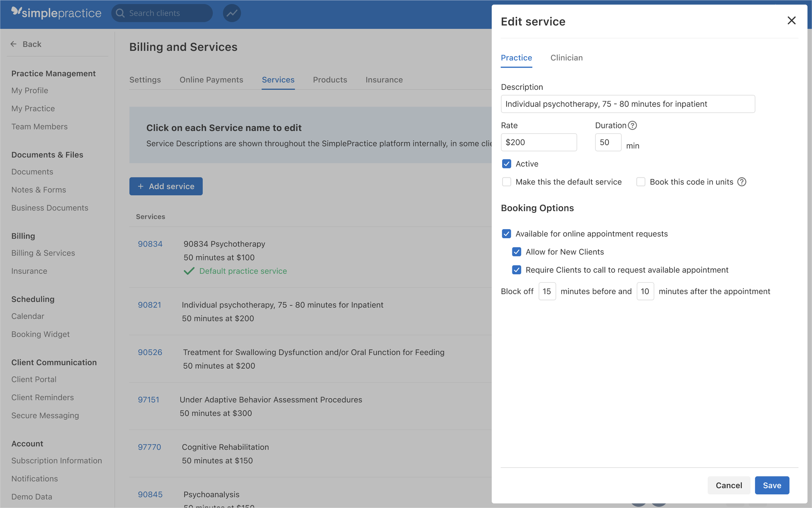Open Business Documents
The image size is (812, 508).
point(50,208)
